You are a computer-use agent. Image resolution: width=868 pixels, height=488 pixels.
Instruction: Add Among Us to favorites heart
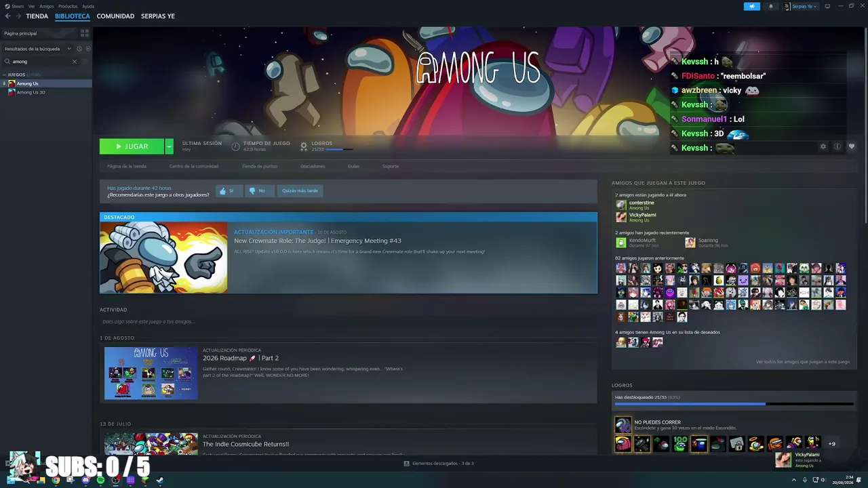pyautogui.click(x=852, y=146)
